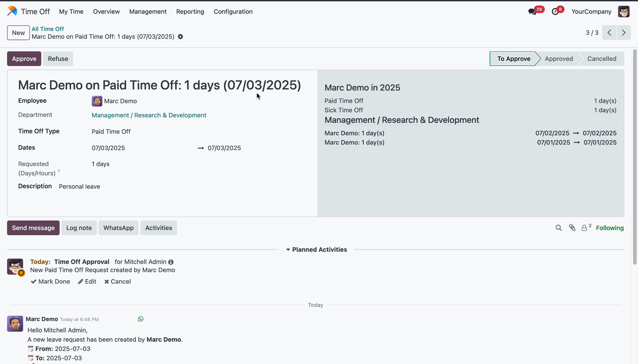Open the All Time Off breadcrumb link
The width and height of the screenshot is (638, 364).
coord(48,29)
